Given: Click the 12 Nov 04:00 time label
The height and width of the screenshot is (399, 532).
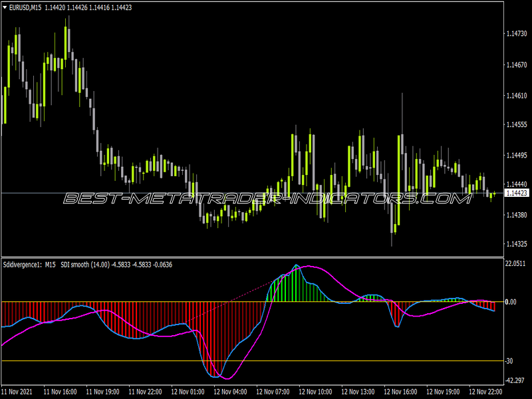Looking at the screenshot, I should tap(230, 392).
